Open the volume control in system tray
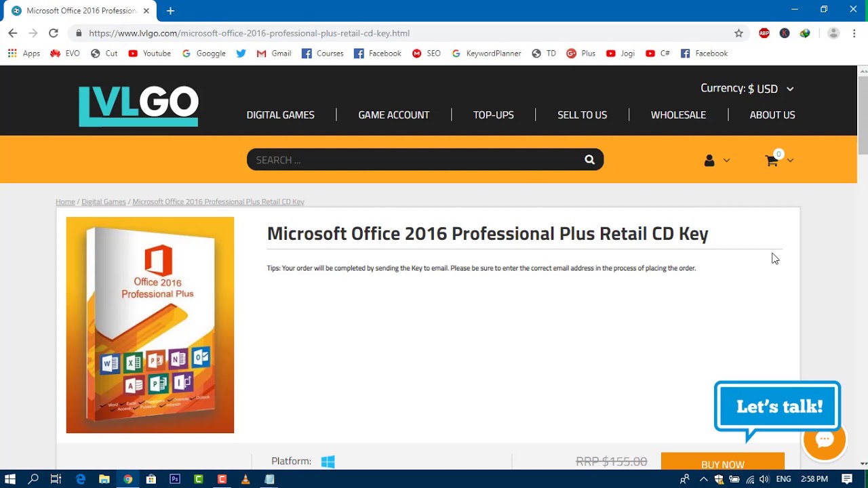 (x=765, y=479)
